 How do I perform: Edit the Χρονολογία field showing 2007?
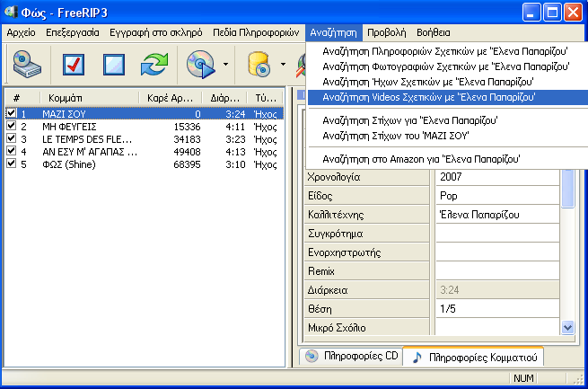point(497,177)
